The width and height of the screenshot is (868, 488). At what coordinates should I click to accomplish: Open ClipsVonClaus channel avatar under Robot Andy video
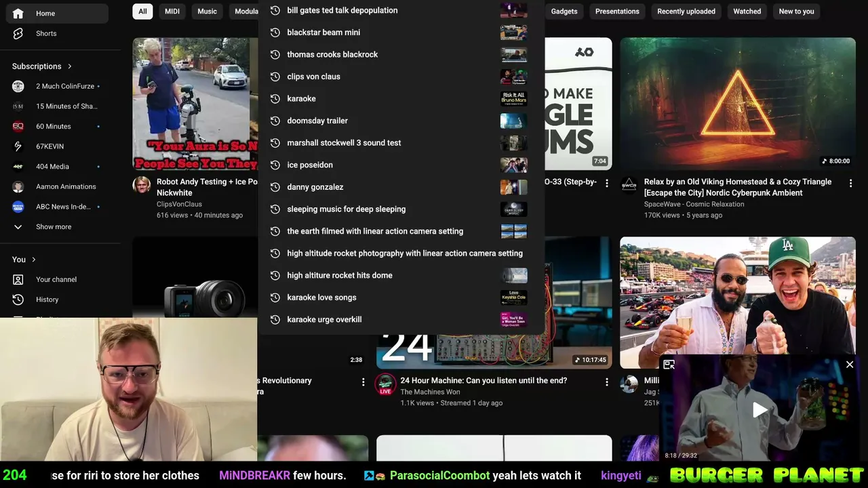coord(142,185)
